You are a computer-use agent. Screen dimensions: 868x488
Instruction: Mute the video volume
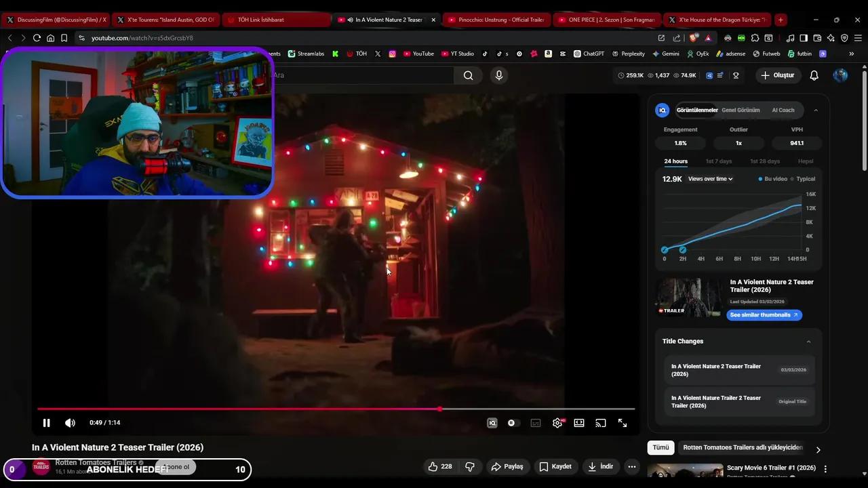70,423
